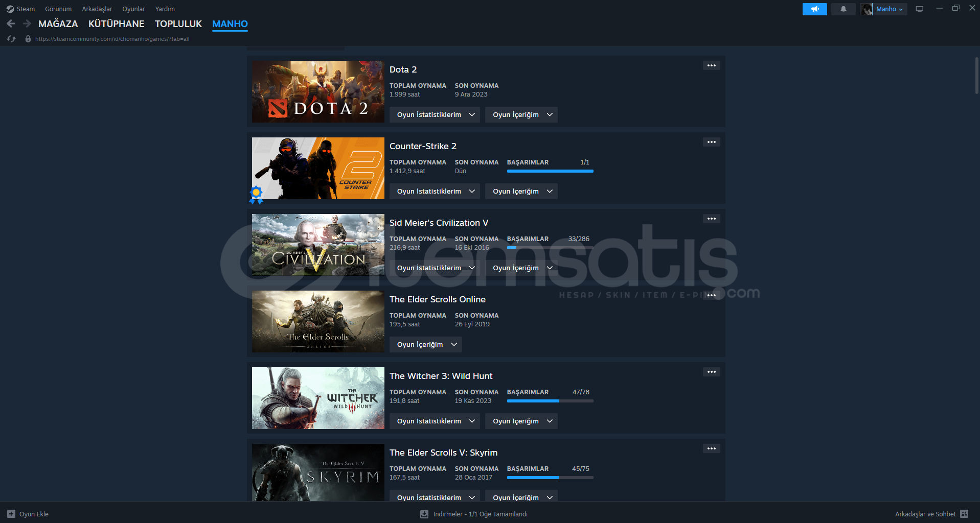Expand Oyun İstatistiklerim for Skyrim
The image size is (980, 523).
click(435, 496)
